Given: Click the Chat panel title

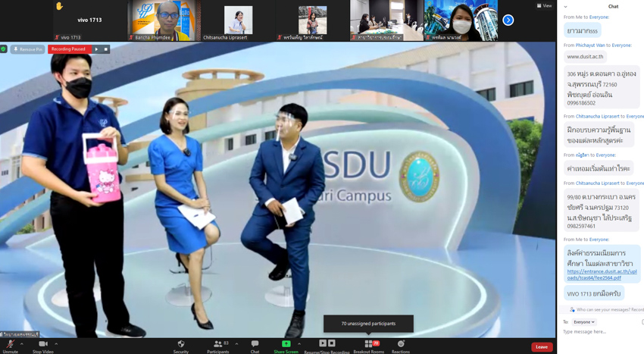Looking at the screenshot, I should click(x=613, y=6).
